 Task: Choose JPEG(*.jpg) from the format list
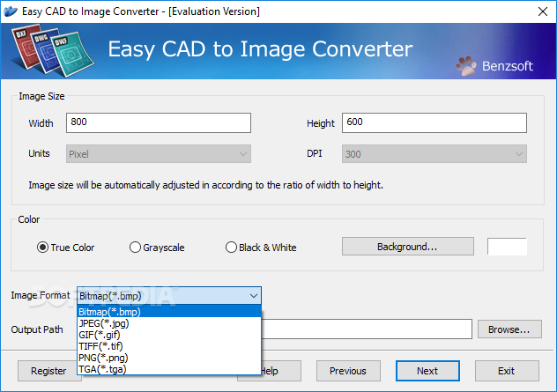(x=169, y=323)
